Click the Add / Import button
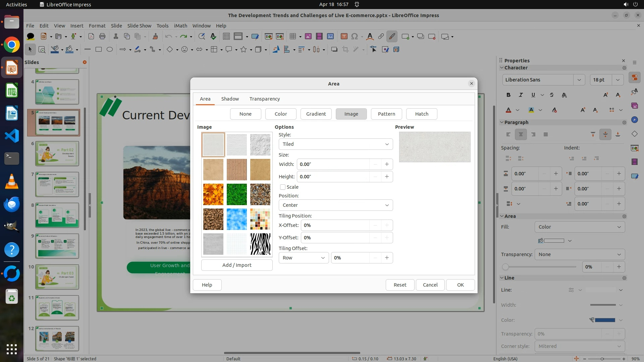Screen dimensions: 644x362 (x=237, y=265)
